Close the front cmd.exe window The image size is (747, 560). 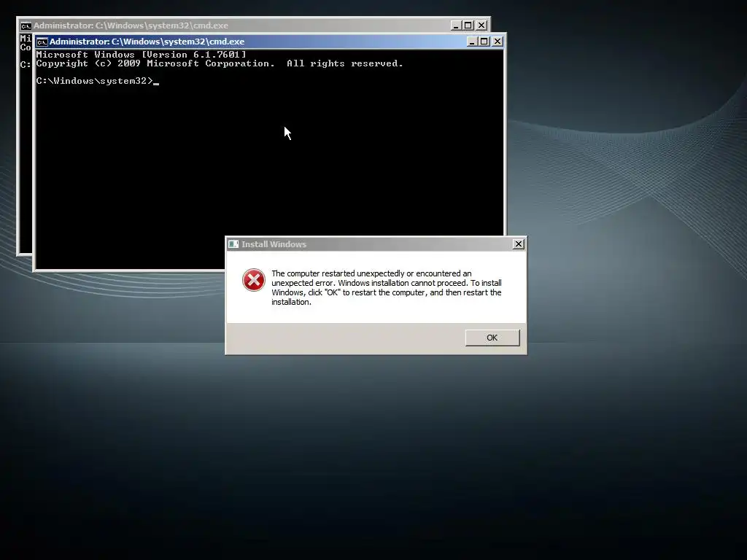498,42
